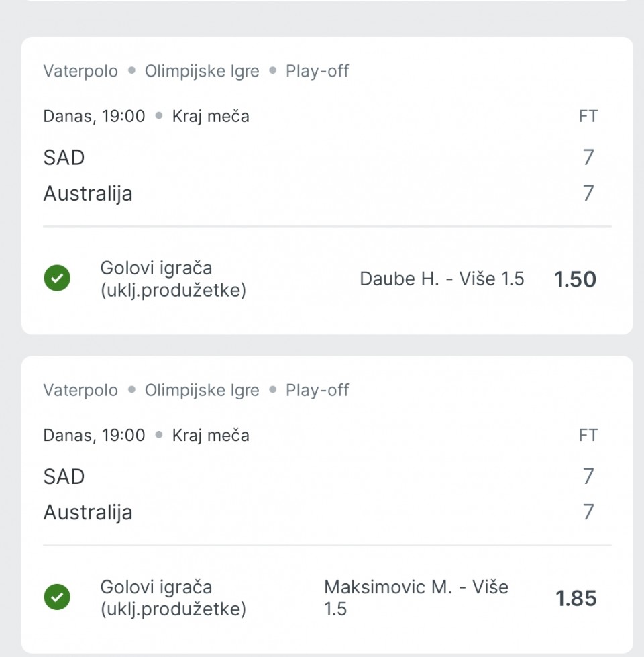Select Play-off breadcrumb in second card
The width and height of the screenshot is (644, 657).
point(317,390)
